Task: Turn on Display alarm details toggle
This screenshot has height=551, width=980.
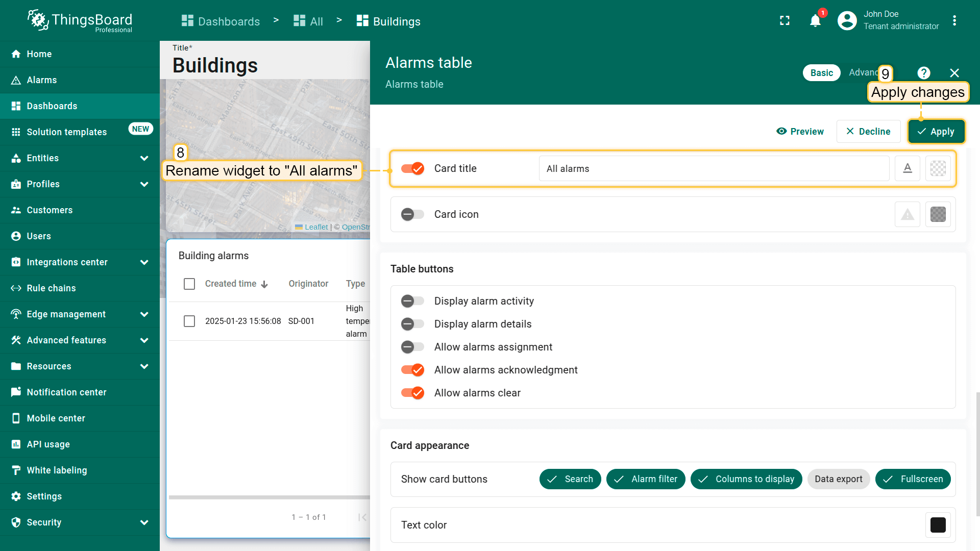Action: [x=412, y=324]
